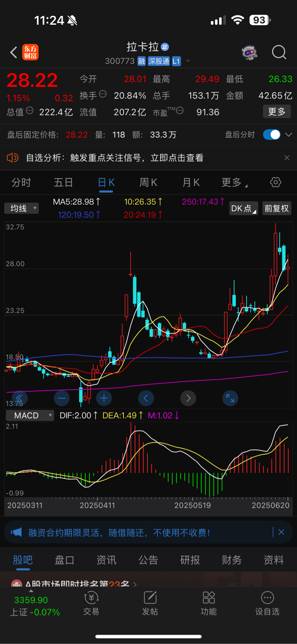The width and height of the screenshot is (297, 644).
Task: Switch to 五日 chart tab
Action: coord(63,183)
